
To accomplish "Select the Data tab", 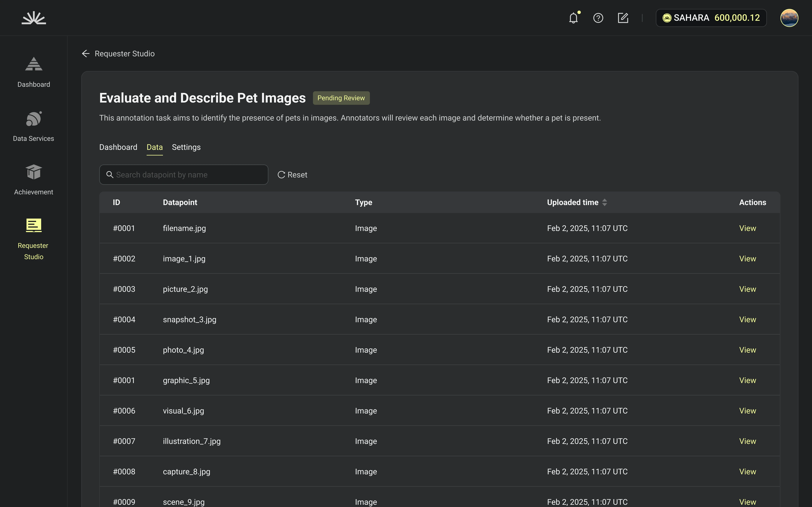I will point(154,147).
